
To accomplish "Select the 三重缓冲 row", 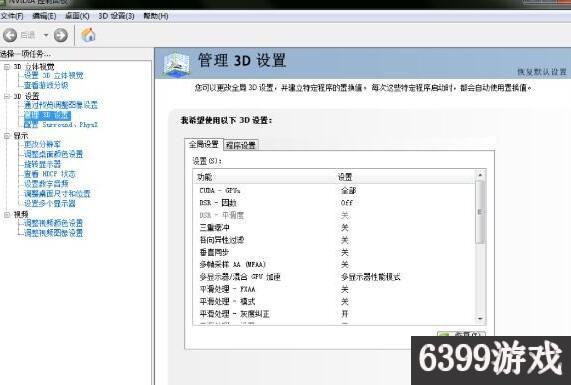I will 334,228.
